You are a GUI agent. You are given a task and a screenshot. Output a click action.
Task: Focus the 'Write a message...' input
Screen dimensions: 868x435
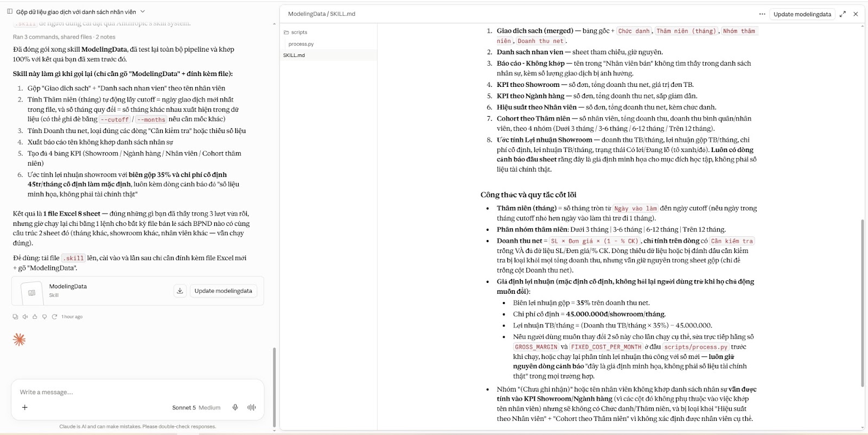138,392
